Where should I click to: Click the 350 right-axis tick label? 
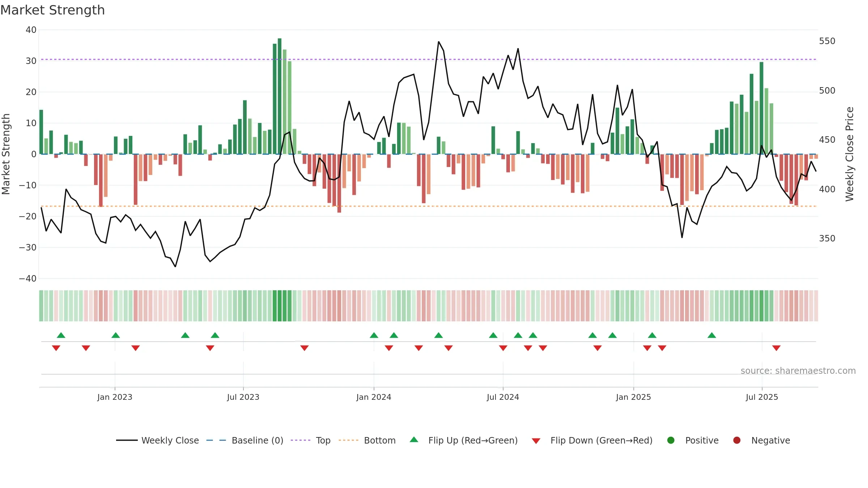click(827, 239)
